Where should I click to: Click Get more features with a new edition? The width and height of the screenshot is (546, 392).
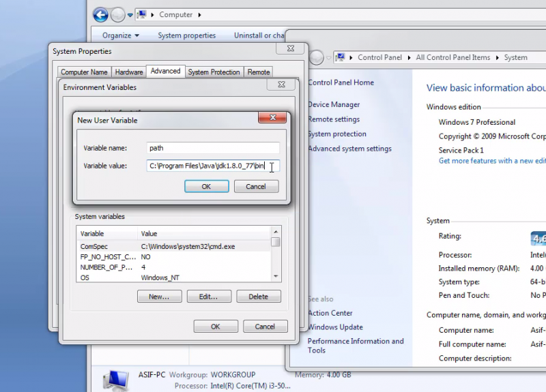pos(492,161)
